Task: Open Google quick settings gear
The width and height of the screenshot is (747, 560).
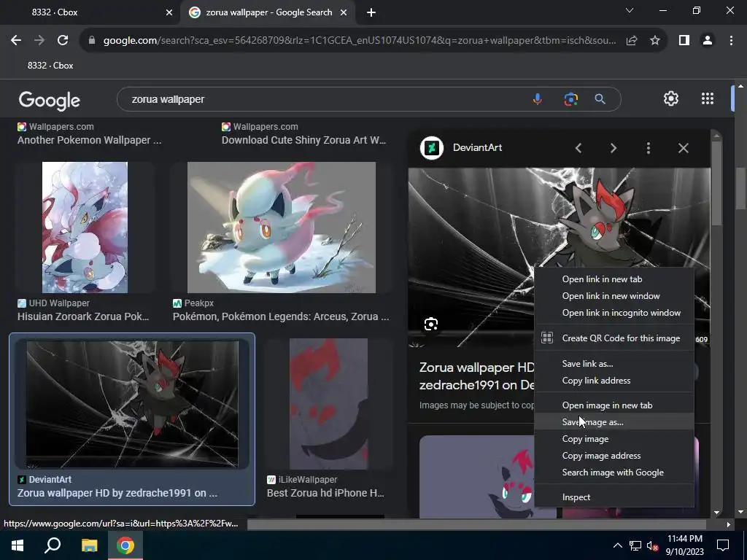Action: pyautogui.click(x=671, y=98)
